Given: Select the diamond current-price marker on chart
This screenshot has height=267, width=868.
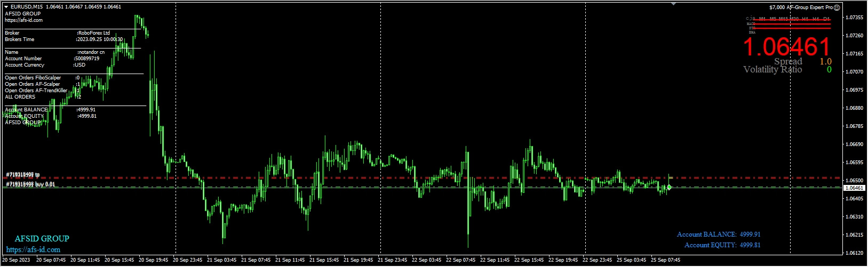Looking at the screenshot, I should [669, 187].
